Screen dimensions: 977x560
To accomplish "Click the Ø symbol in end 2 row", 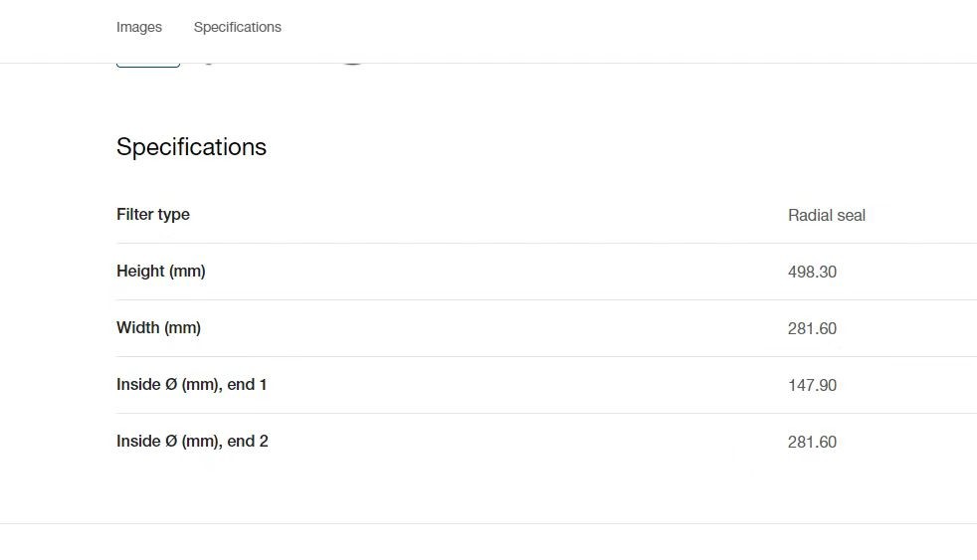I will [171, 441].
